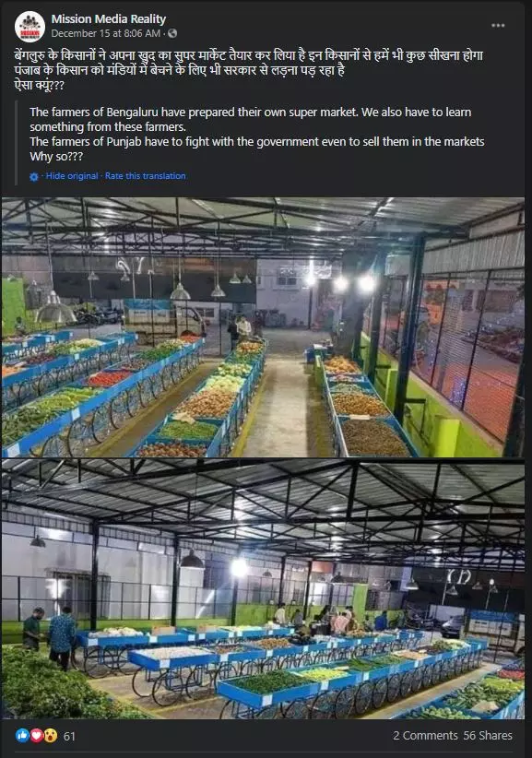Open the three-dots post options menu

tap(498, 26)
